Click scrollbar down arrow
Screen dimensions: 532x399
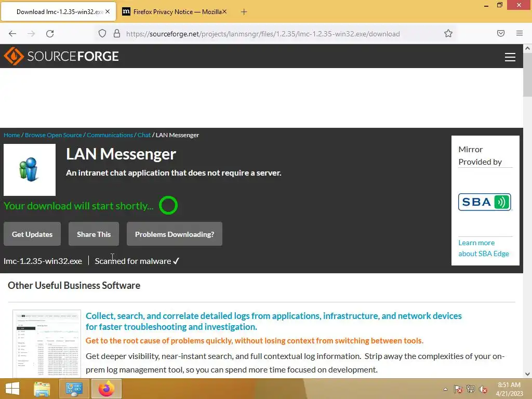528,374
